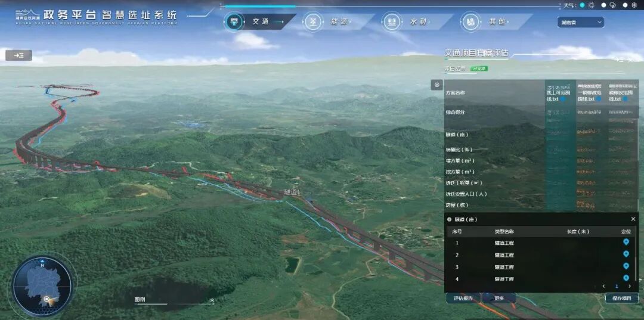Select the snowy weather radio option
Screen dimensions: 644x320
[x=626, y=5]
